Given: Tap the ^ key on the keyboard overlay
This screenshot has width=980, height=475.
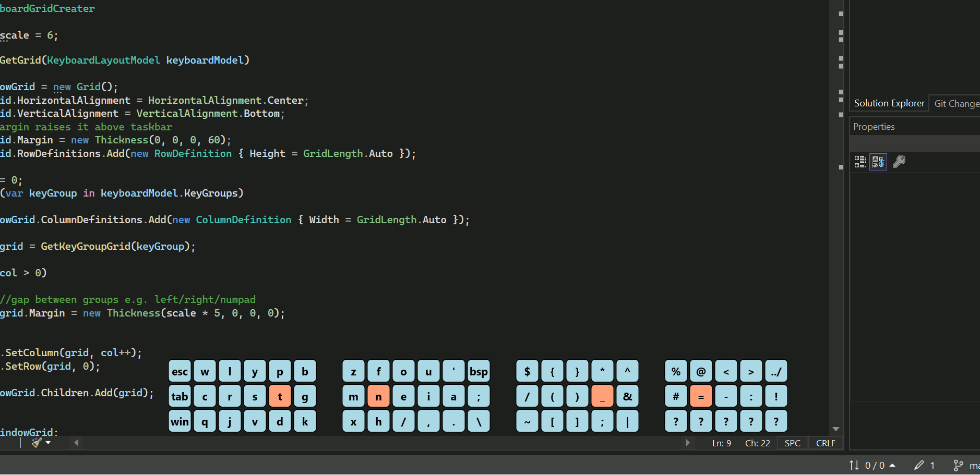Looking at the screenshot, I should point(627,371).
